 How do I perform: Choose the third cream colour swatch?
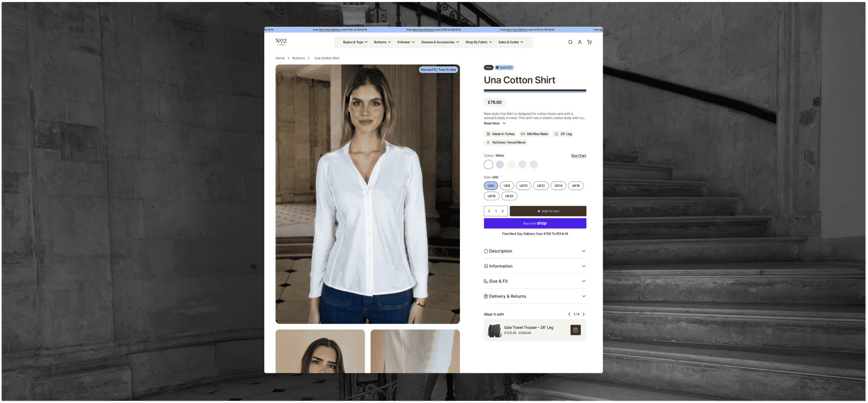(x=511, y=165)
